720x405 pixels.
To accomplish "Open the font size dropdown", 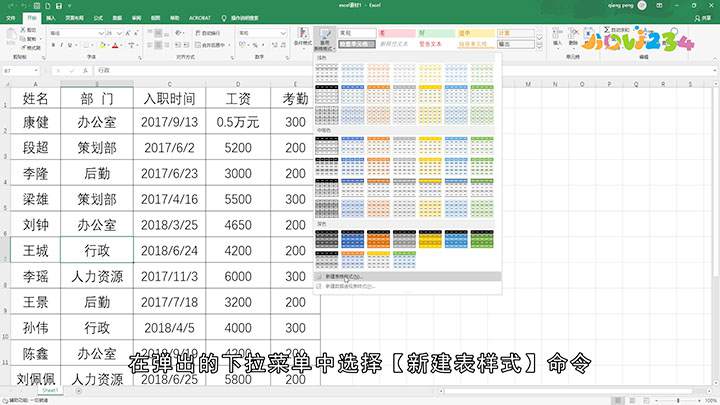I will tap(119, 33).
